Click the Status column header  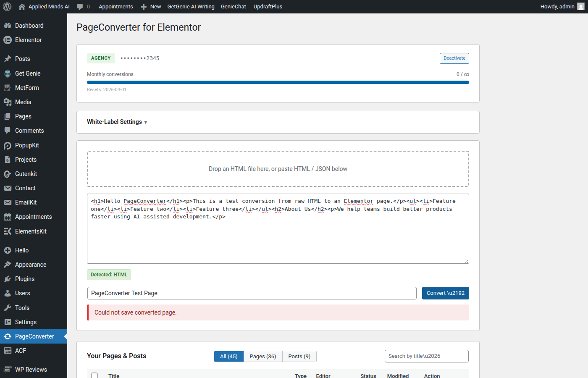pyautogui.click(x=368, y=376)
